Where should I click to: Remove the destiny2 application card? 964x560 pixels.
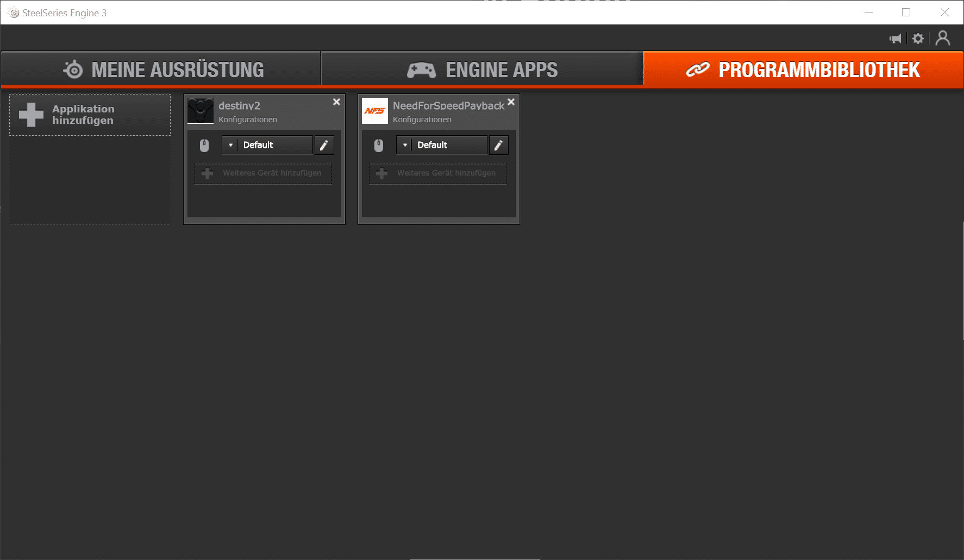click(336, 102)
